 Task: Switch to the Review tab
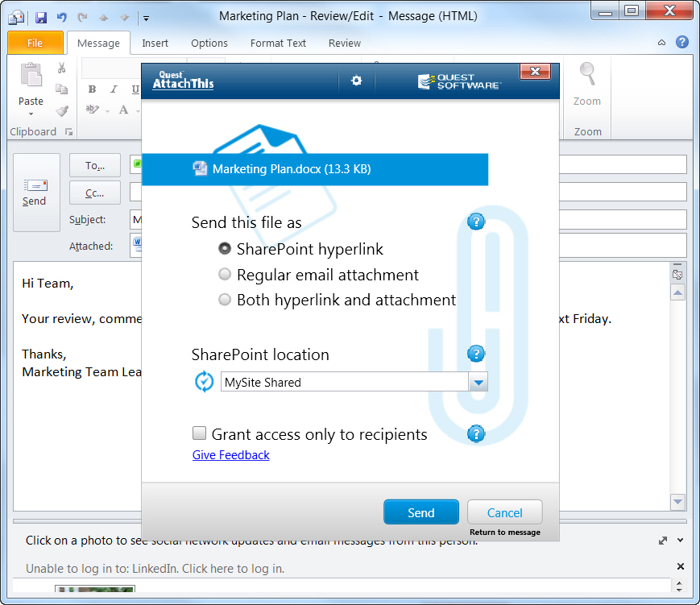pos(345,44)
